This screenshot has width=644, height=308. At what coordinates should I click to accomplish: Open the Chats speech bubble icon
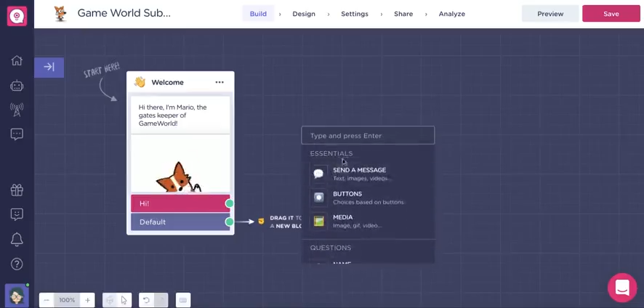(x=17, y=134)
